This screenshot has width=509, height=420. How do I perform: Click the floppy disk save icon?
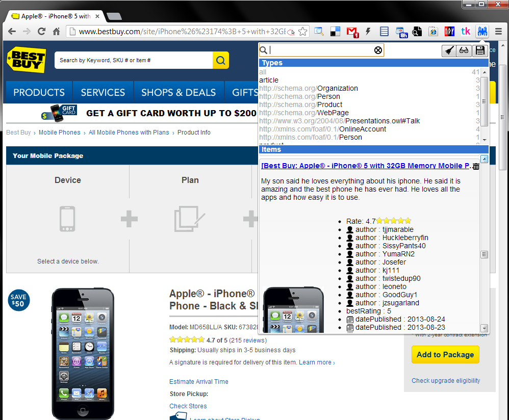(x=479, y=50)
